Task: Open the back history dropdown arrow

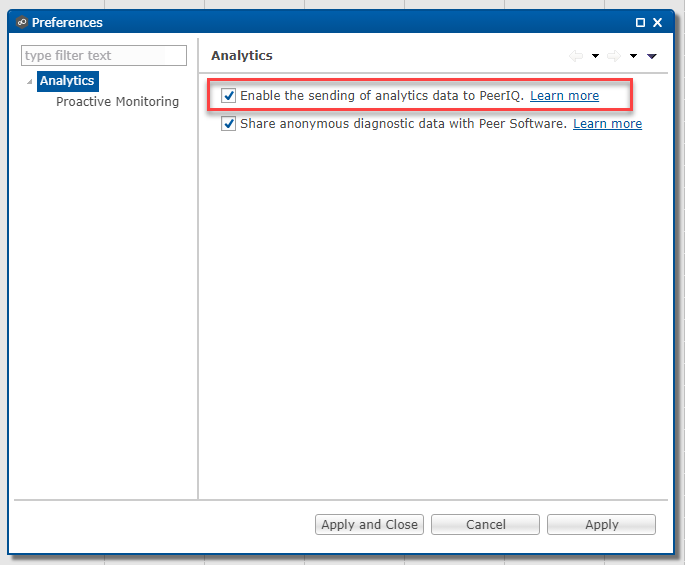Action: [595, 56]
